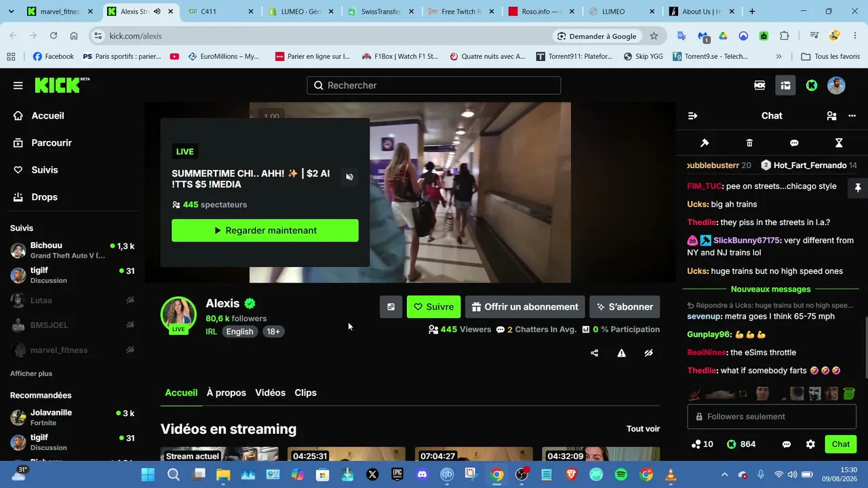Toggle the theatre layout icon in header
Screen dimensions: 868x488
click(785, 85)
